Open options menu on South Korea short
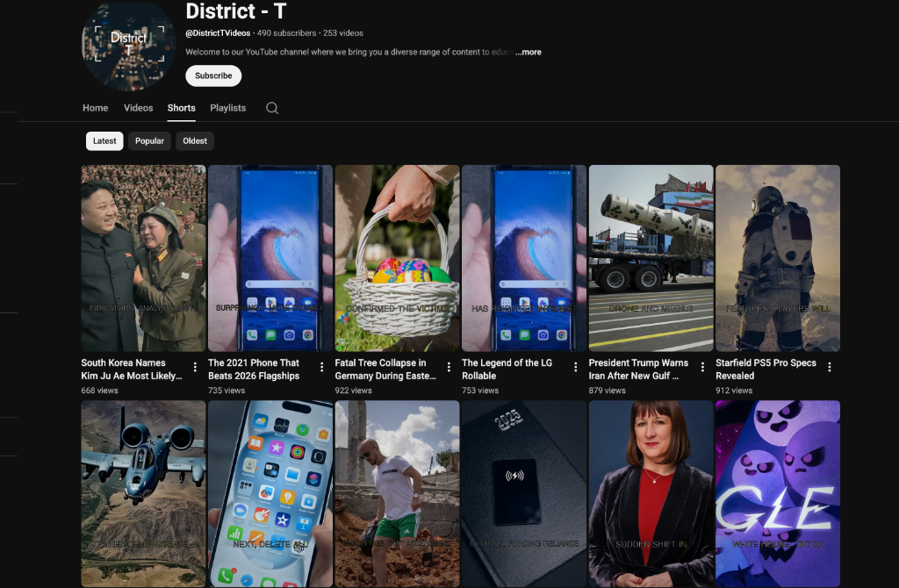 click(197, 366)
